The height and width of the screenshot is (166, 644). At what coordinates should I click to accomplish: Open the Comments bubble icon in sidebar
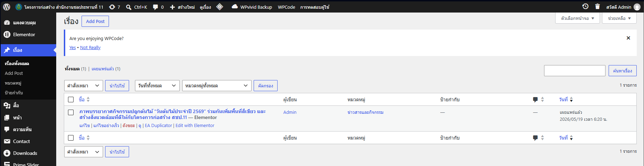pos(7,129)
